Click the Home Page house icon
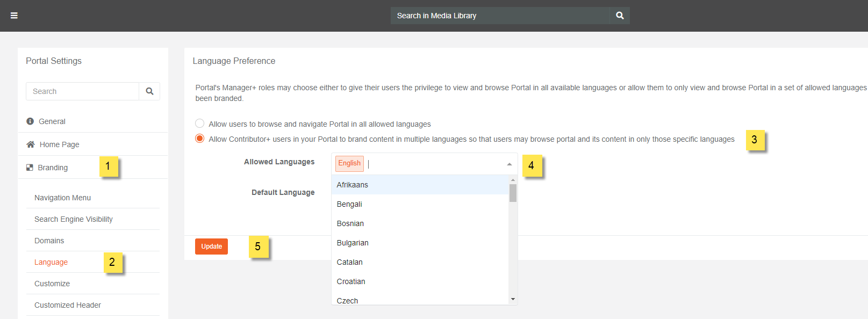The height and width of the screenshot is (319, 868). tap(31, 144)
